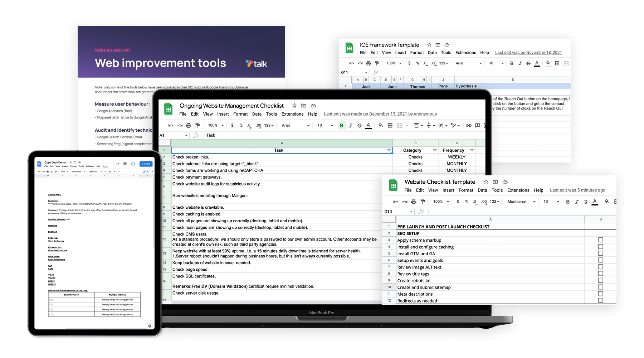
Task: Open Montserrat font dropdown in Website Checklist Template
Action: tap(522, 202)
